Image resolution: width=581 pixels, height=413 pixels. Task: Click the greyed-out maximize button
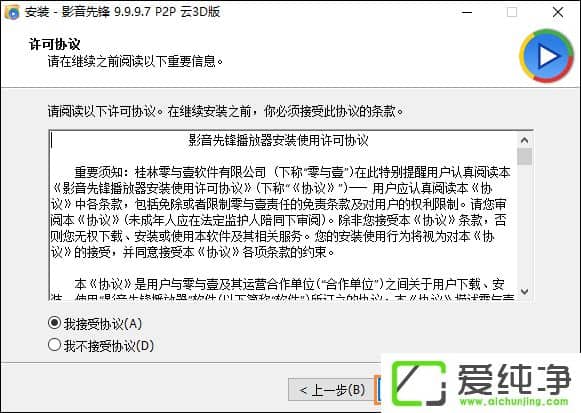[512, 12]
